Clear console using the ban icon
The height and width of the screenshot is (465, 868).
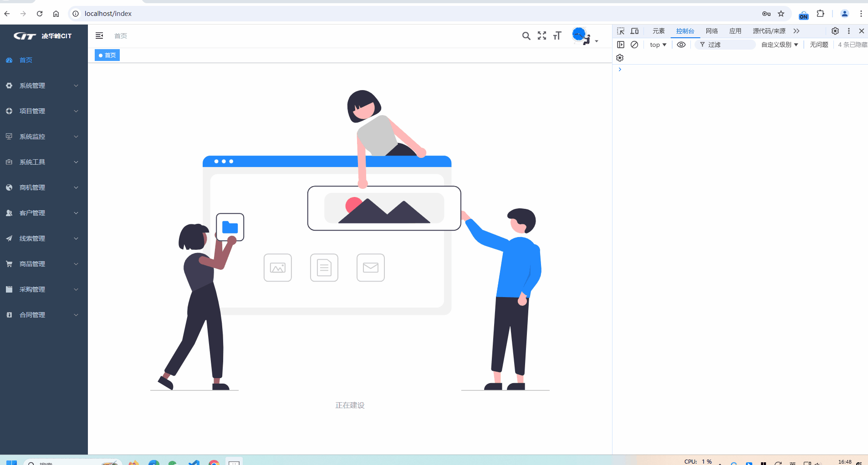(x=634, y=45)
